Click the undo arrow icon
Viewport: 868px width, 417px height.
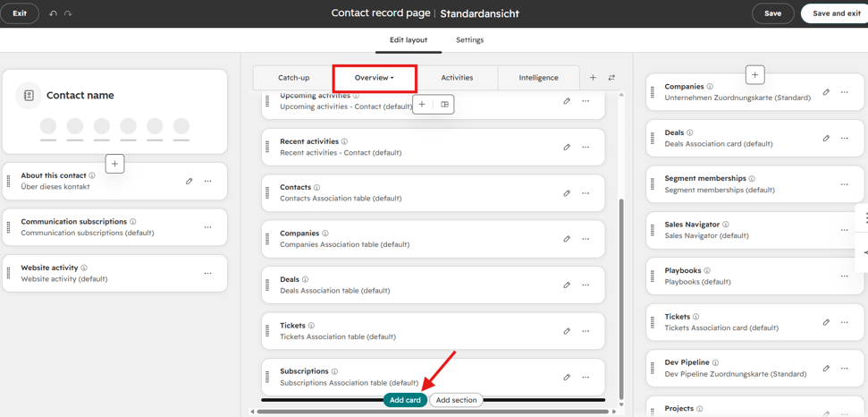(53, 13)
